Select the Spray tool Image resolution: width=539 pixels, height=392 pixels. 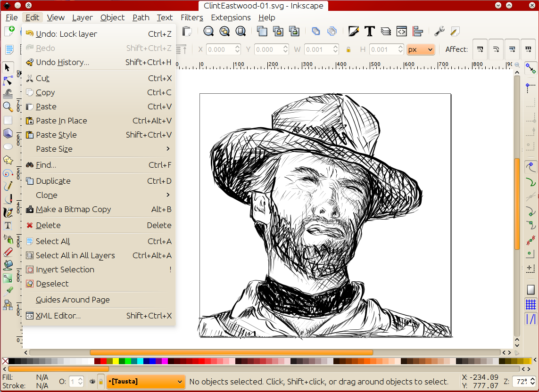coord(8,239)
